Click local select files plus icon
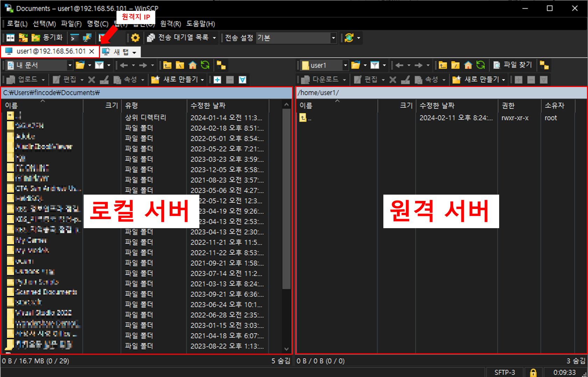Viewport: 588px width, 377px height. point(217,80)
